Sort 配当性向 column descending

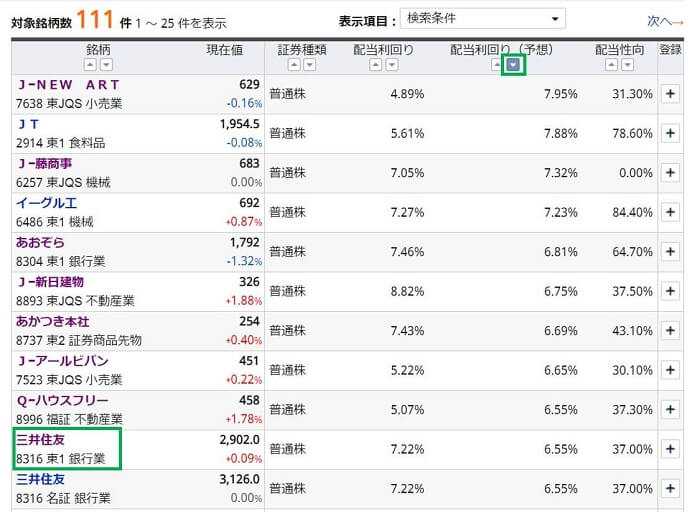[x=628, y=65]
